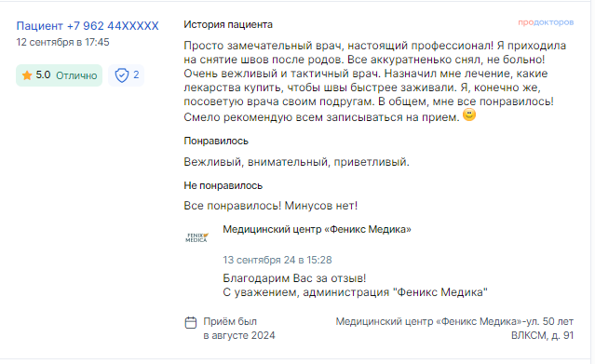Click the продокторов source label
Image resolution: width=595 pixels, height=364 pixels.
tap(546, 22)
